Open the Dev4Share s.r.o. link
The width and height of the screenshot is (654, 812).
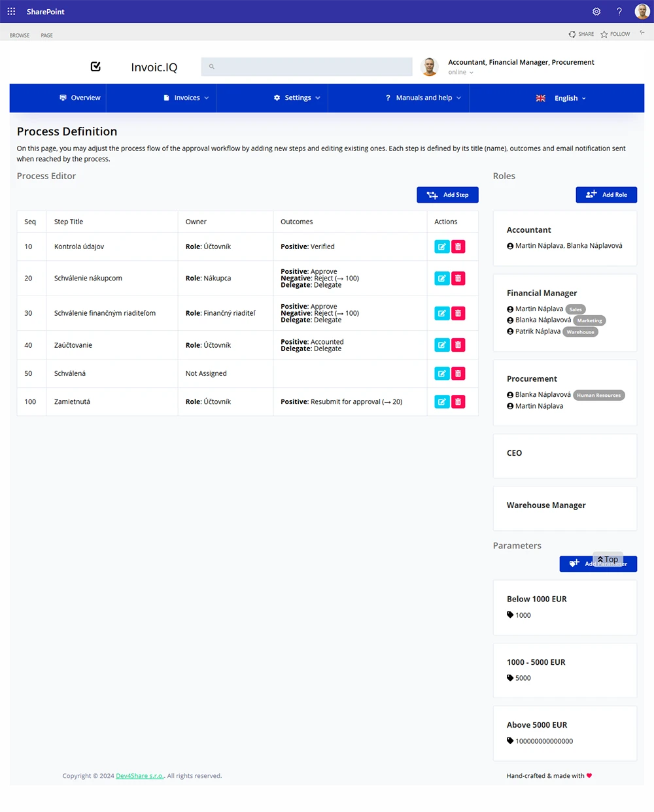tap(139, 776)
